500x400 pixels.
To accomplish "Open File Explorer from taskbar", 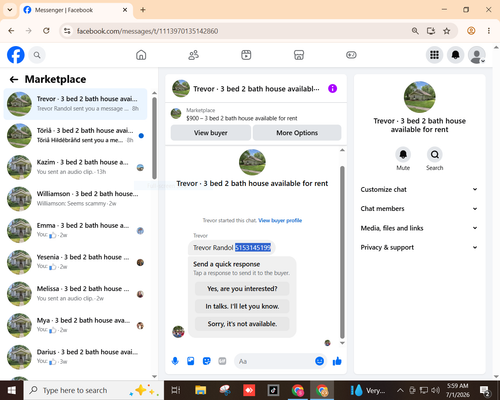I will click(x=201, y=390).
